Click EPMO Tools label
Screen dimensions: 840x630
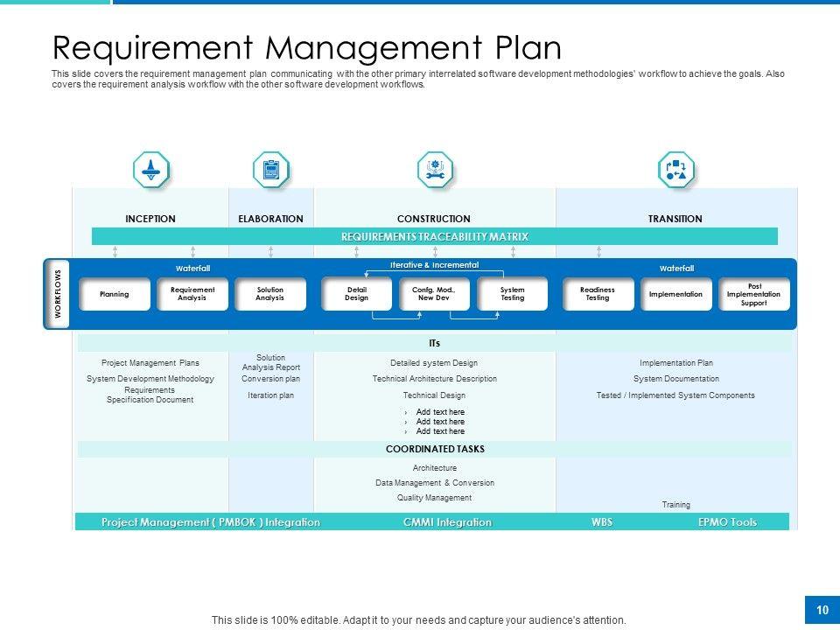(x=727, y=522)
